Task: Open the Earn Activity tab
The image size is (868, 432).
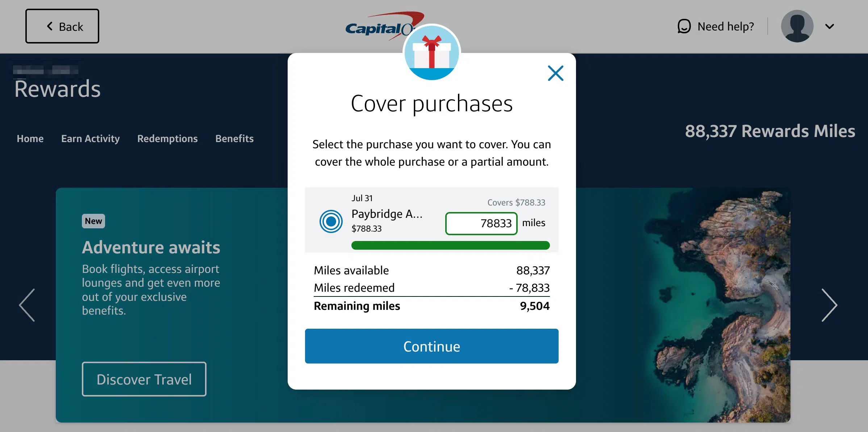Action: click(x=90, y=138)
